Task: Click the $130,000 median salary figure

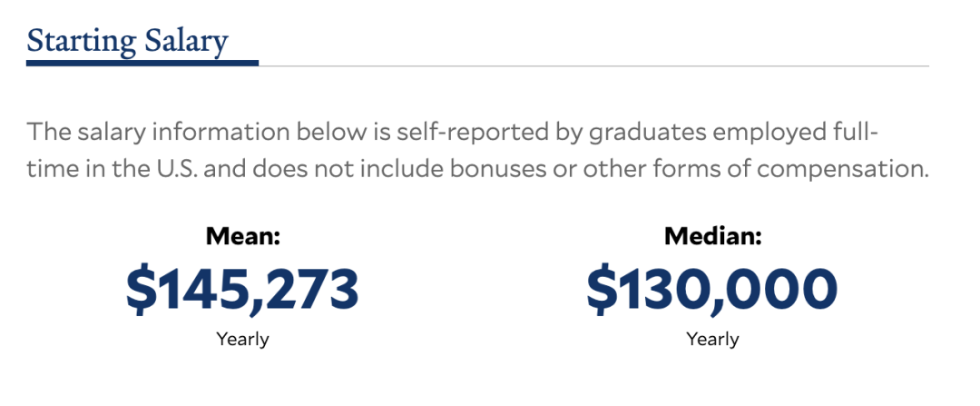Action: (712, 290)
